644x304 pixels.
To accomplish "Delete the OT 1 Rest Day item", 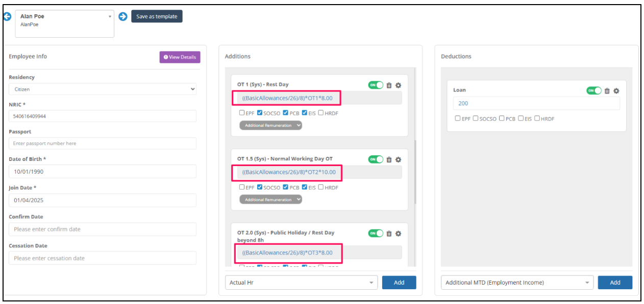I will [x=389, y=85].
